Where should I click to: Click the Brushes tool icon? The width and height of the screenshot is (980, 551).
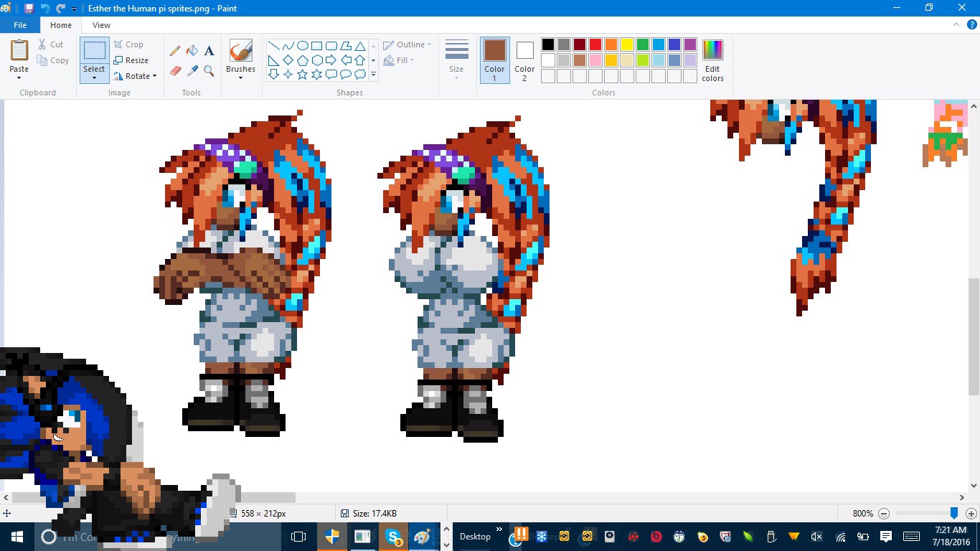point(240,50)
